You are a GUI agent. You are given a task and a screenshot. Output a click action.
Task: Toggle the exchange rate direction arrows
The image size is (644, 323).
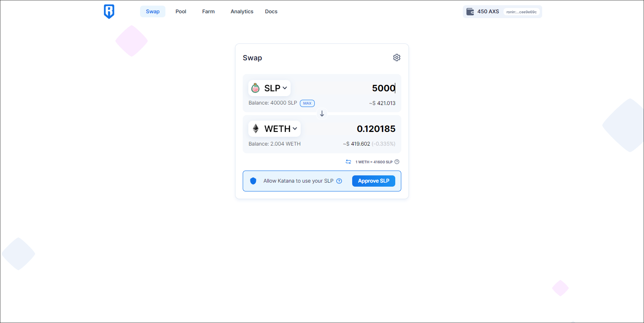349,162
